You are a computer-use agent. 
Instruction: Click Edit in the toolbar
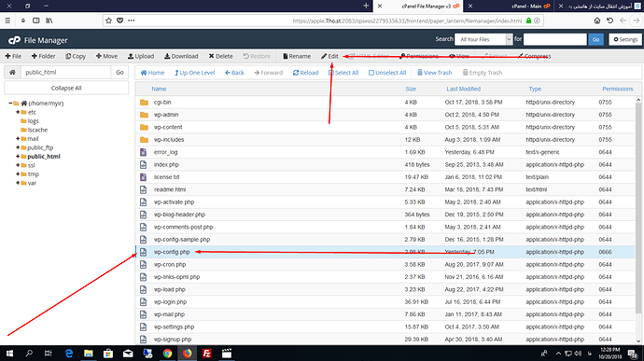pos(329,56)
